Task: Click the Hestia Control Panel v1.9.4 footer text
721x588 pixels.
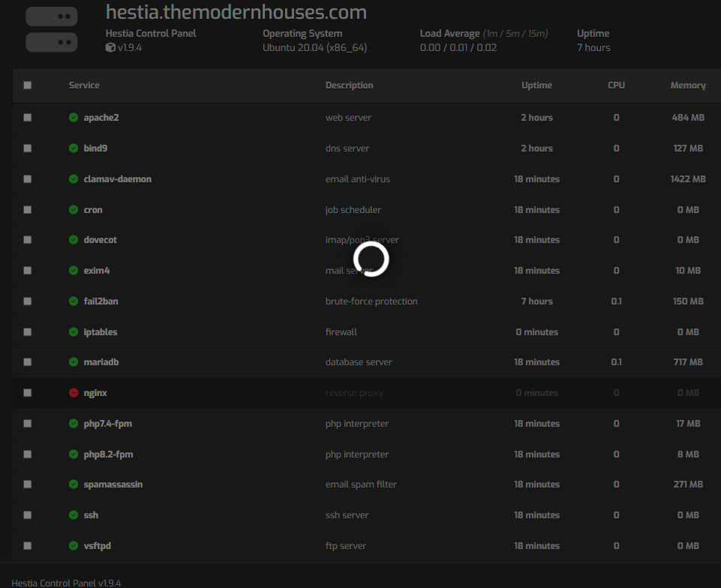Action: (66, 583)
